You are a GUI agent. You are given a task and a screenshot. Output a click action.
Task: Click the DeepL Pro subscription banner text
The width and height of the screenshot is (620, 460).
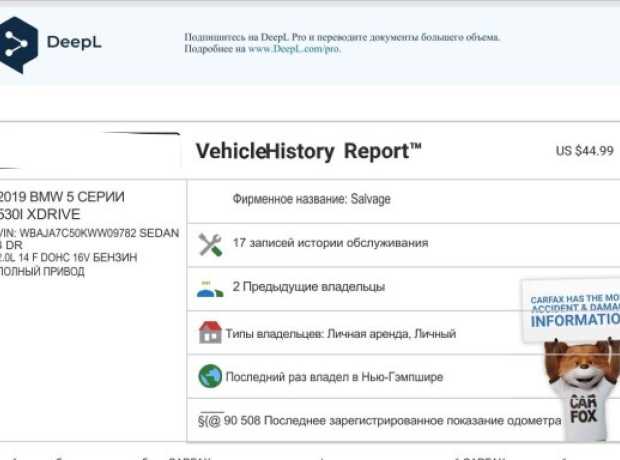coord(342,43)
